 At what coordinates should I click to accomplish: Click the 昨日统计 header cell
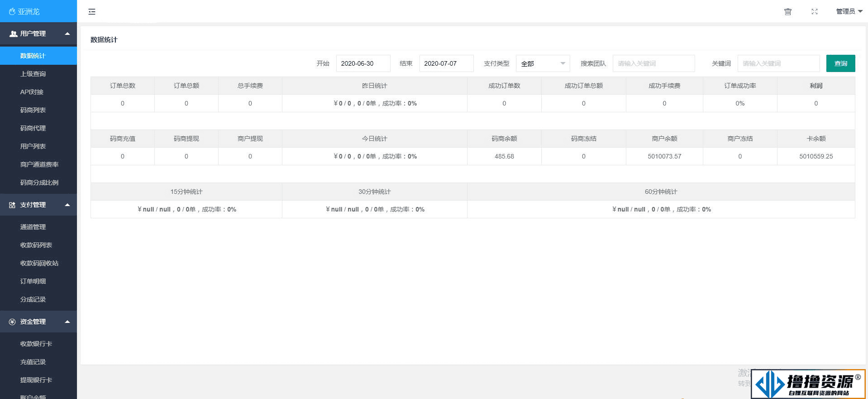[x=375, y=86]
